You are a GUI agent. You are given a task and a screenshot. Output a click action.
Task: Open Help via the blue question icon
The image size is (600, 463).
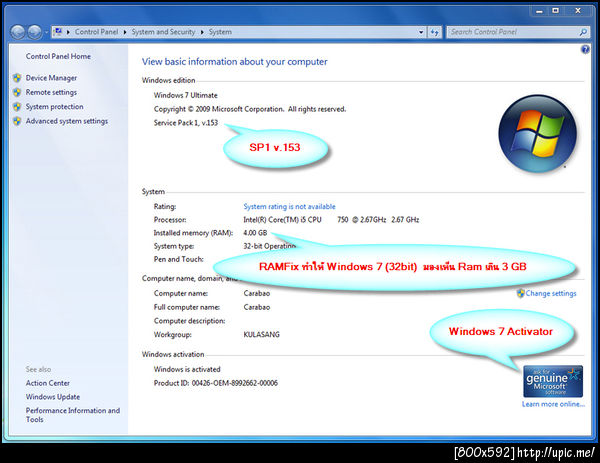pyautogui.click(x=585, y=49)
